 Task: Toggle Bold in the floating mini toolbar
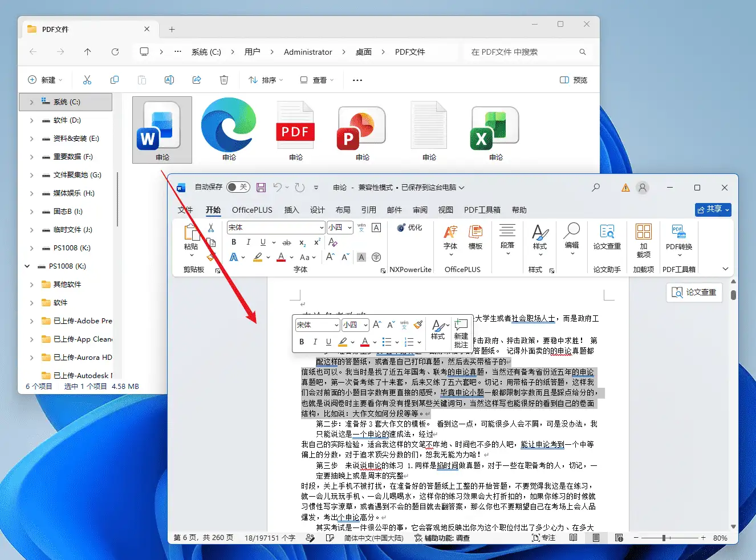click(302, 342)
